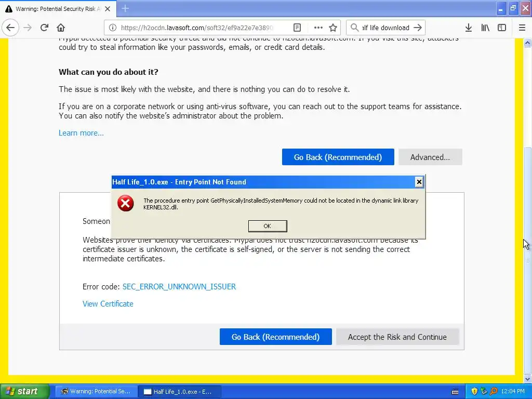
Task: Click the magnifier tray icon
Action: [x=494, y=392]
